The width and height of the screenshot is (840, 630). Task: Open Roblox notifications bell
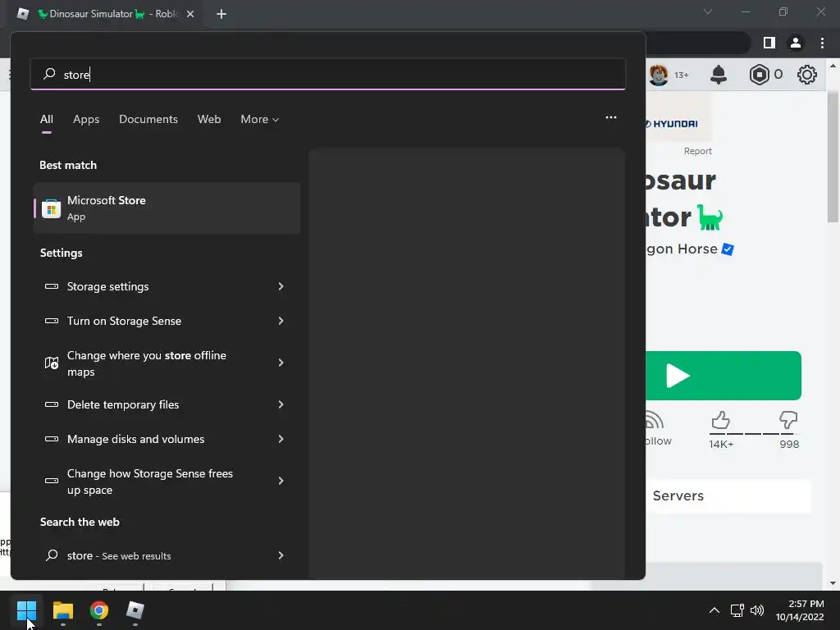click(719, 75)
